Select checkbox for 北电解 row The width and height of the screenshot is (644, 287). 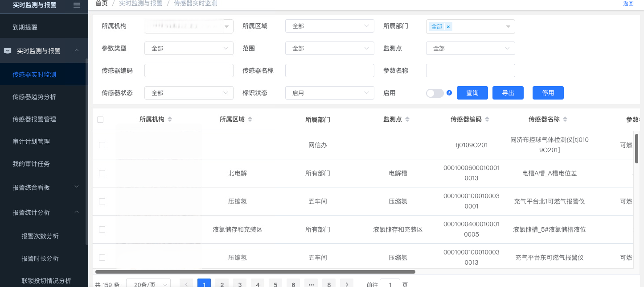[x=102, y=173]
